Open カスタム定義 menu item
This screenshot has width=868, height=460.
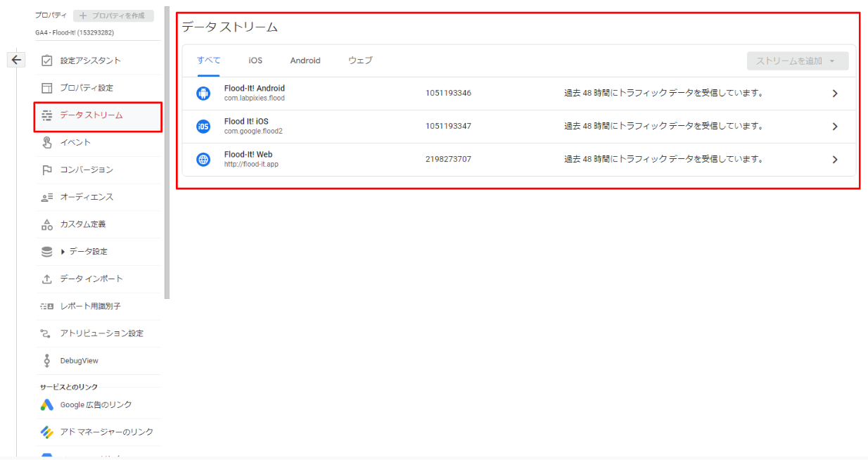click(98, 224)
